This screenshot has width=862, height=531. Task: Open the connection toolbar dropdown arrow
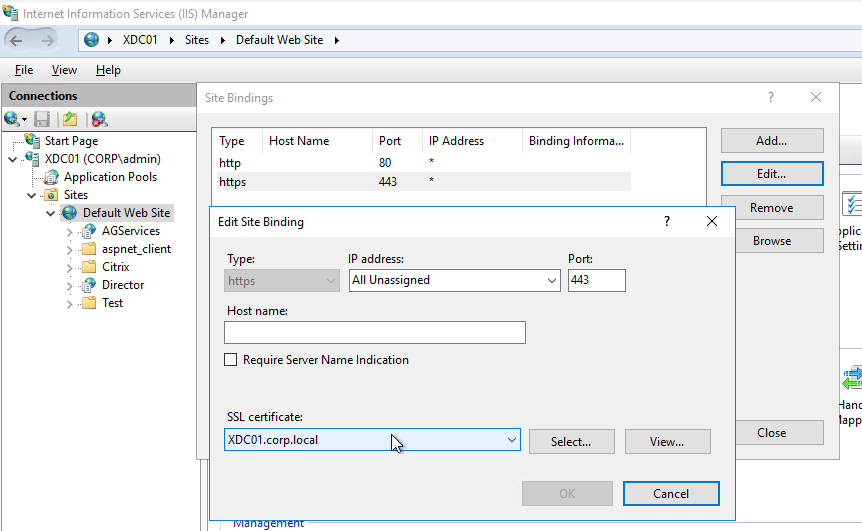pyautogui.click(x=24, y=119)
